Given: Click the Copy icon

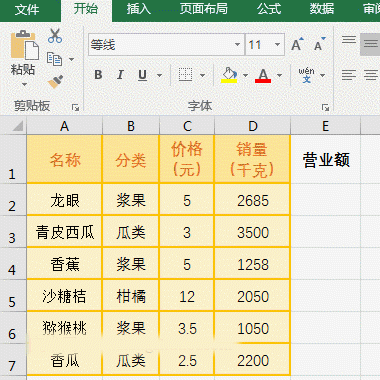Looking at the screenshot, I should 54,59.
